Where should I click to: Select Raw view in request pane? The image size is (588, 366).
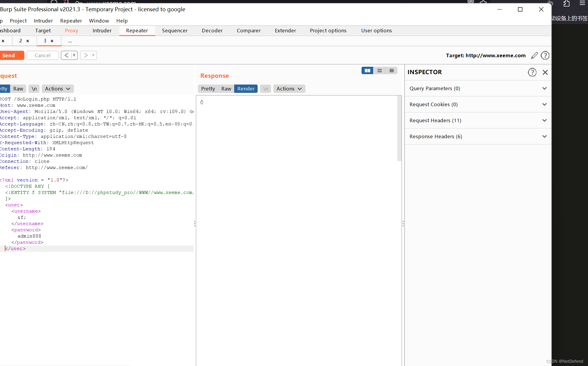pos(18,89)
